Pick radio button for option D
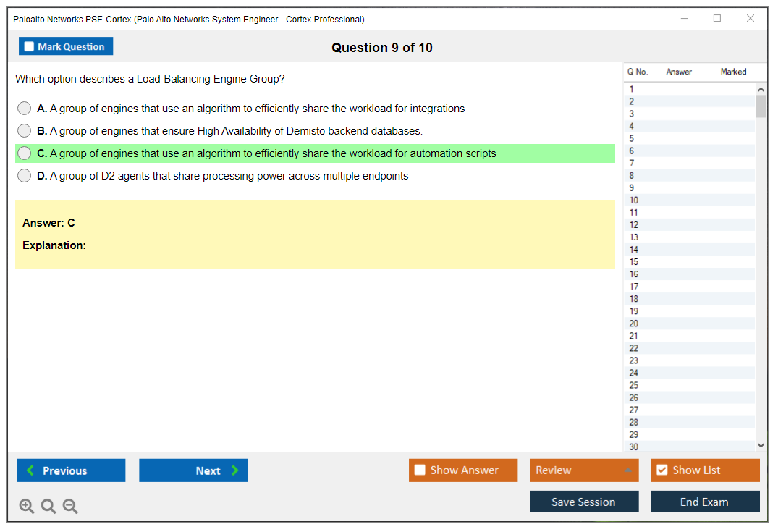The height and width of the screenshot is (532, 778). click(x=25, y=176)
